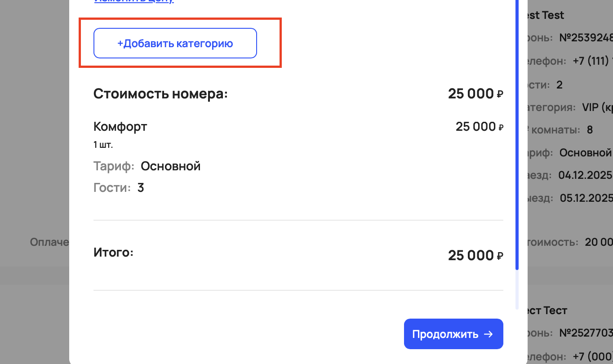Click the VIP category value in background

point(597,108)
